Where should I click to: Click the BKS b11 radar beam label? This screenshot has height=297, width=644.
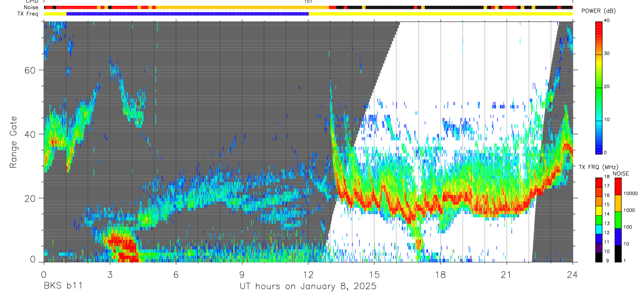63,287
